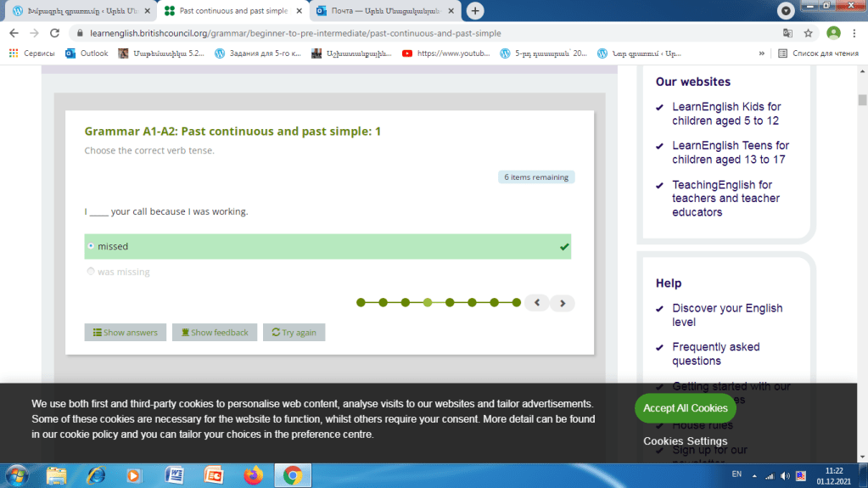Open Firefox from the Windows taskbar
Viewport: 868px width, 488px height.
tap(253, 475)
